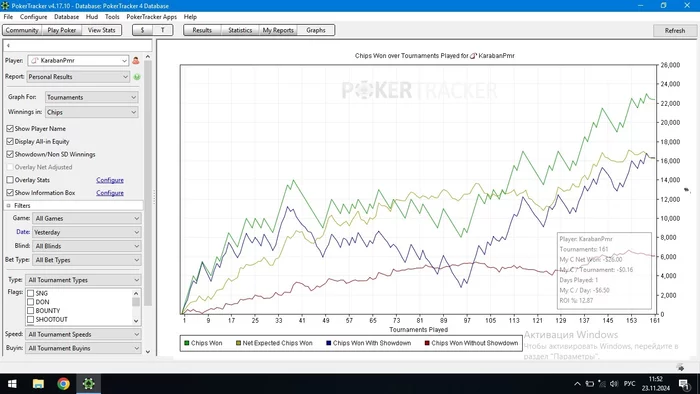Toggle Show Information Box checkbox

(x=10, y=193)
